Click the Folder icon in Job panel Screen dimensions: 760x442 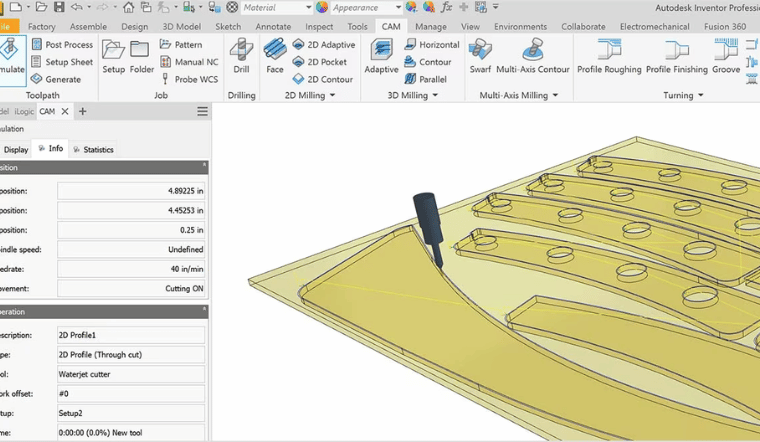pos(142,57)
